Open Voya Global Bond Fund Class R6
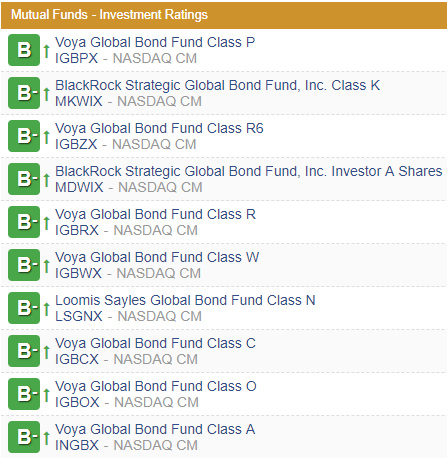The image size is (447, 458). point(159,128)
